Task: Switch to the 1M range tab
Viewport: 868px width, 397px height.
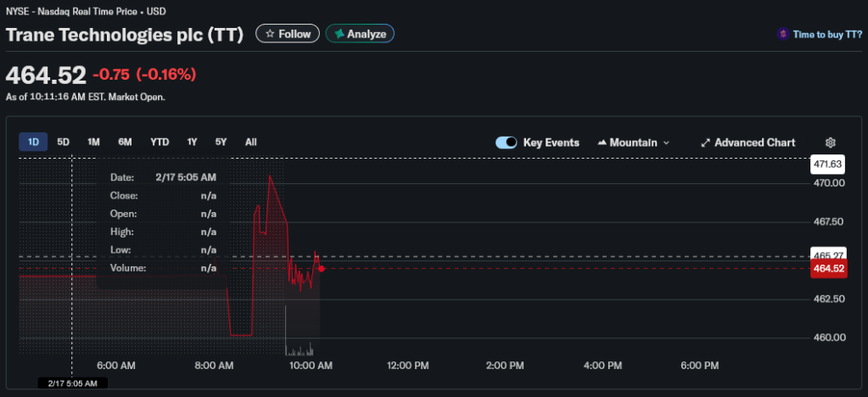Action: (x=93, y=143)
